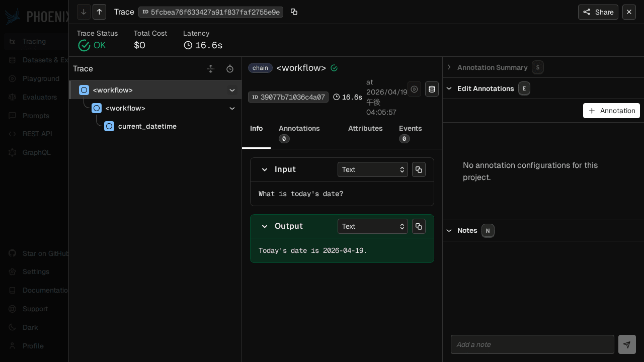This screenshot has width=644, height=362.
Task: Copy the Output text content
Action: (x=419, y=226)
